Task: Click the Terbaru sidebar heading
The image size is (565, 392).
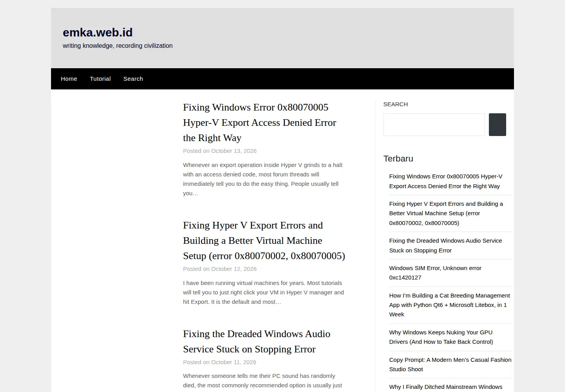Action: [398, 159]
